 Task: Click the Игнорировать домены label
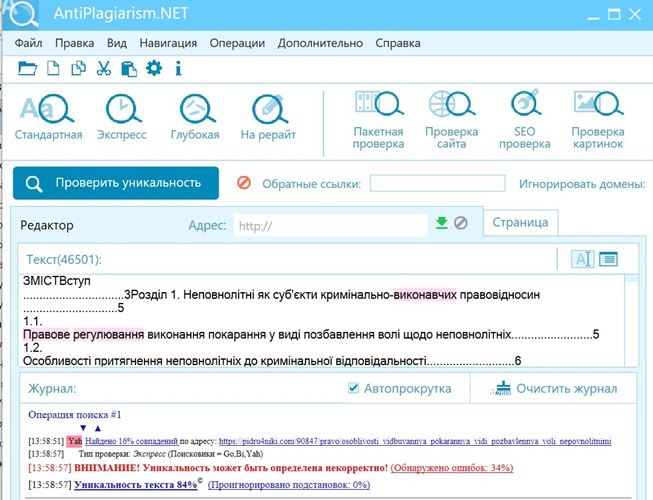click(x=582, y=184)
